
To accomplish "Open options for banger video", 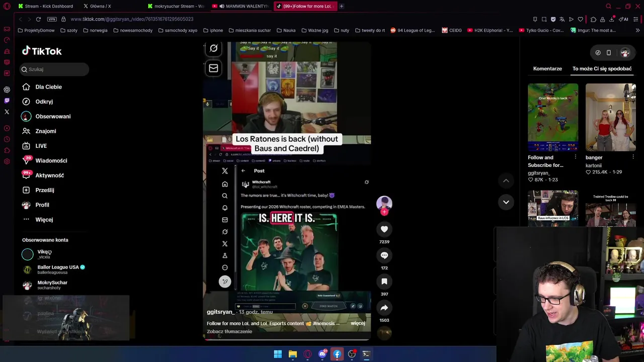I will click(x=633, y=157).
